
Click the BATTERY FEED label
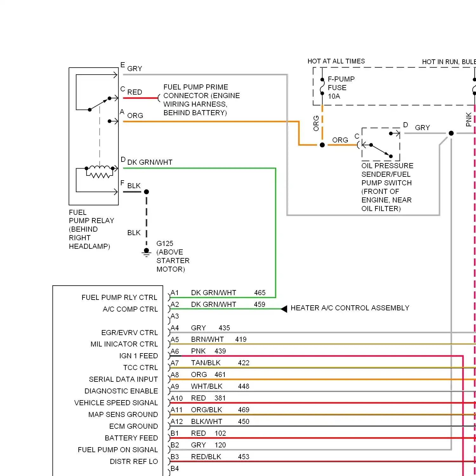tap(131, 438)
